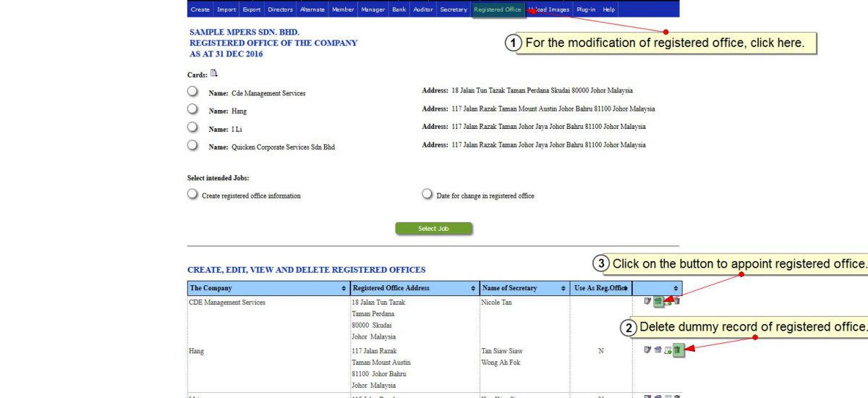Click the house icon in Hang row
The width and height of the screenshot is (868, 398).
coord(658,350)
